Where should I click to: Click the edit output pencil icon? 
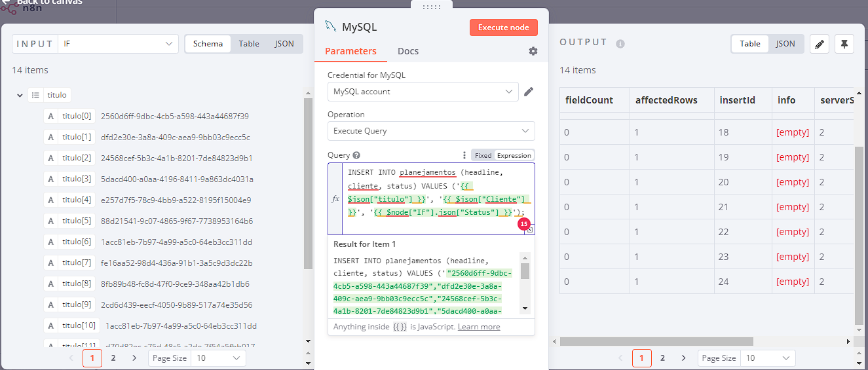tap(820, 44)
